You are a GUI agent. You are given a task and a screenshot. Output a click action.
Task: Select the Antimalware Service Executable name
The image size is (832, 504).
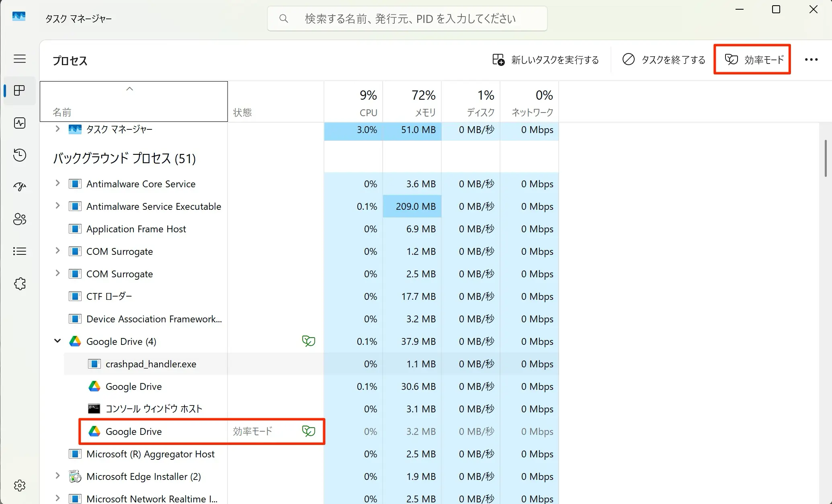(154, 206)
